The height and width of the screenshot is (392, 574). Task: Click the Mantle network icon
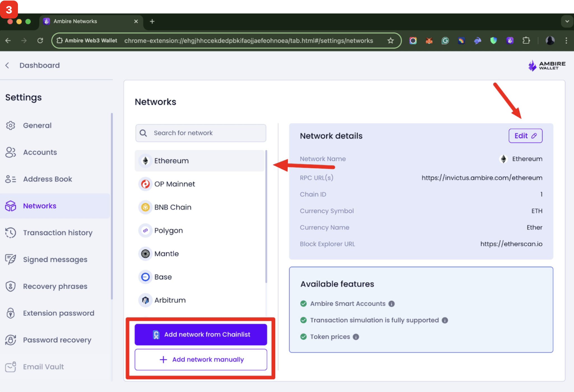click(x=145, y=253)
